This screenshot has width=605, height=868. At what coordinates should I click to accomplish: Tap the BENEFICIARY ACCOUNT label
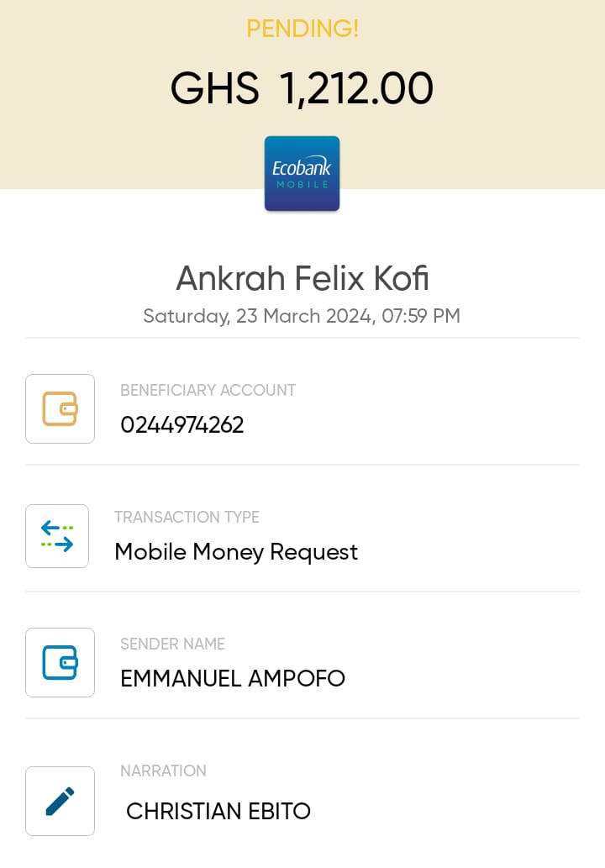point(208,390)
